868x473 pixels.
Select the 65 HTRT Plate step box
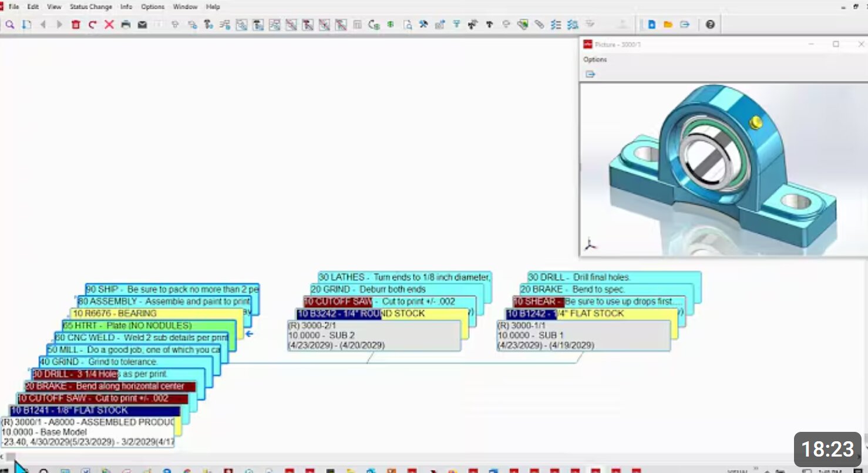point(149,326)
